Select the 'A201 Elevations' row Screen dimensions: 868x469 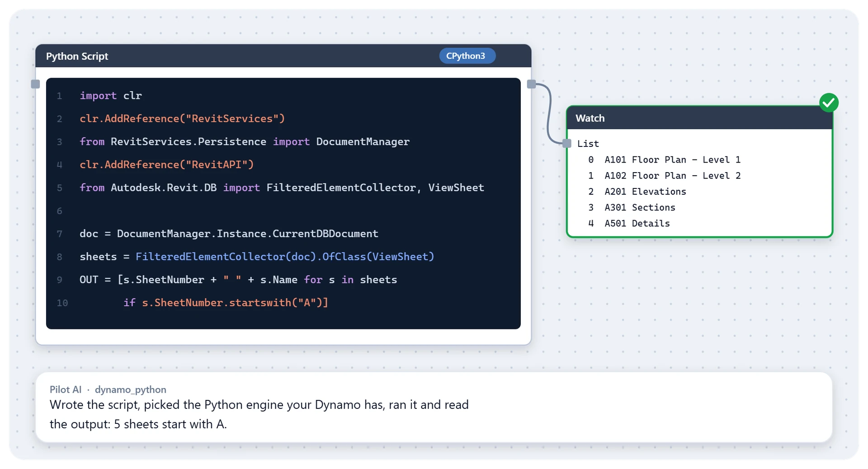[637, 192]
